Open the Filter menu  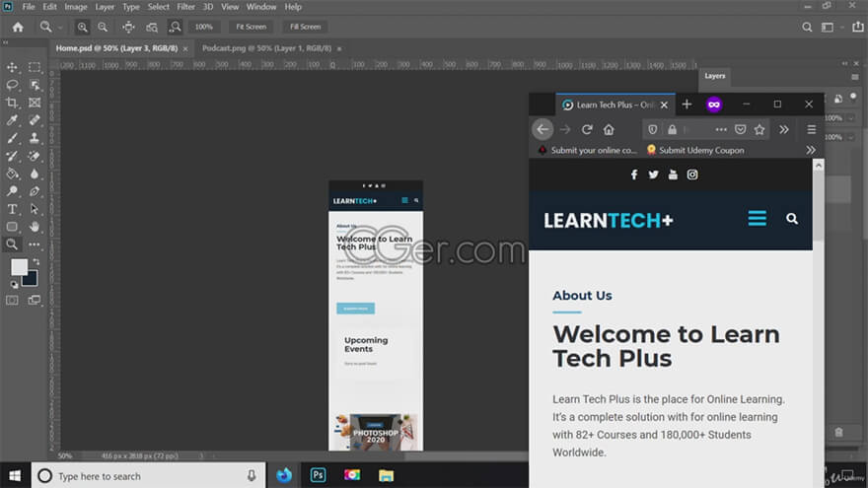tap(186, 7)
